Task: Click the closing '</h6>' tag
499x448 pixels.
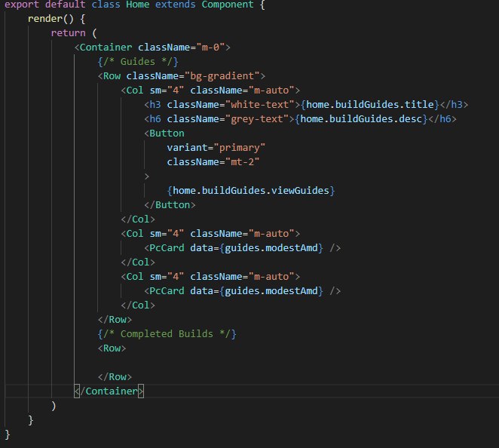Action: [x=442, y=119]
